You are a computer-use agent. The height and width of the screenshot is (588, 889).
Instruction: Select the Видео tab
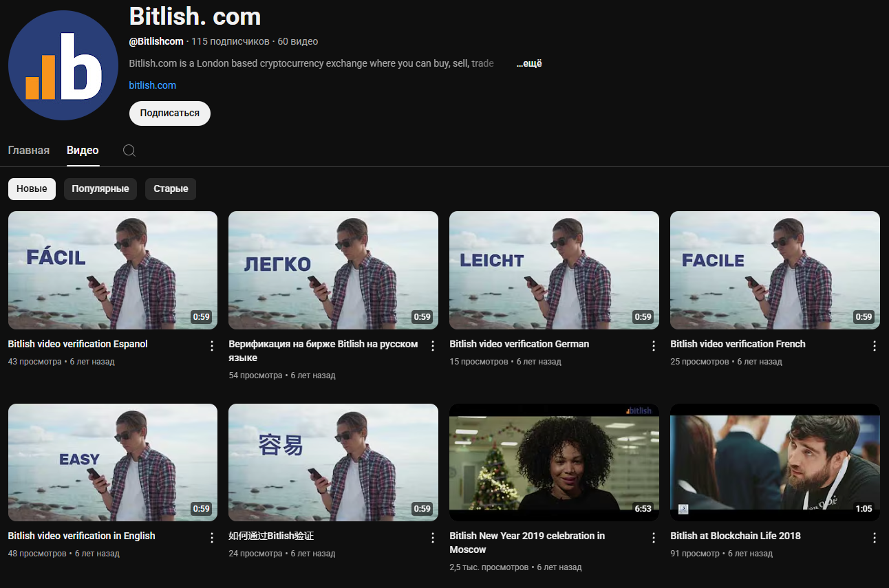(83, 151)
